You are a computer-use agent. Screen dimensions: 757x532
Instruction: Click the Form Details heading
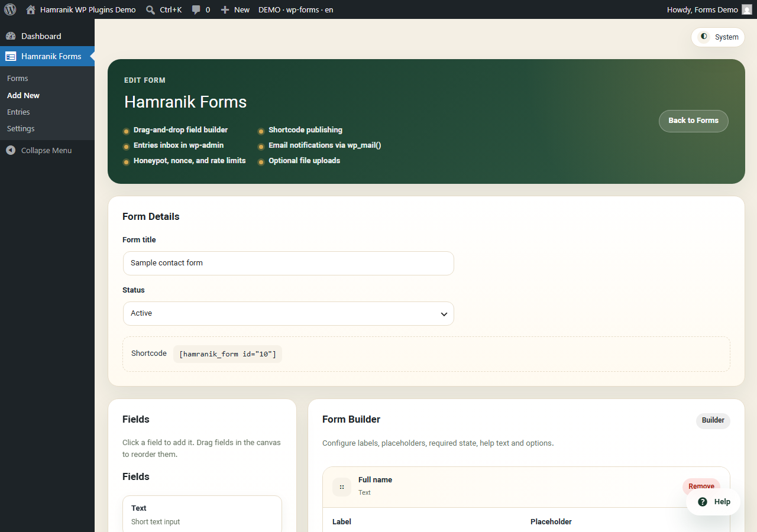click(x=151, y=216)
